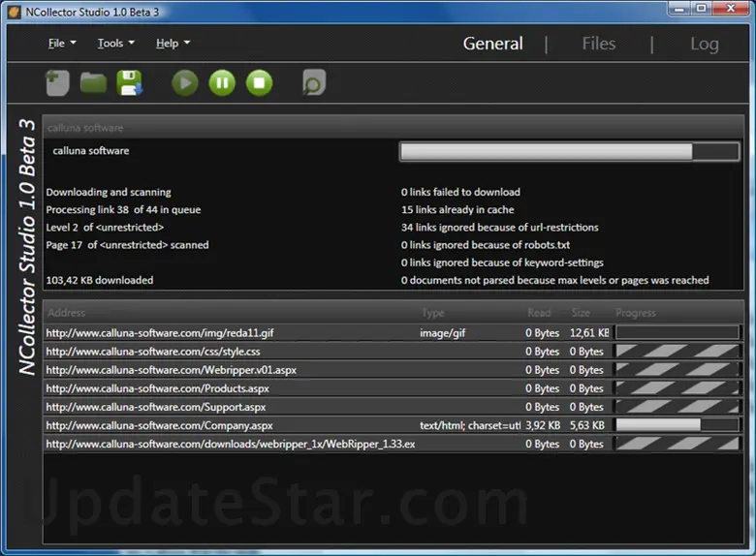Click the striped progress bar for Products.aspx
The height and width of the screenshot is (556, 756).
coord(677,387)
